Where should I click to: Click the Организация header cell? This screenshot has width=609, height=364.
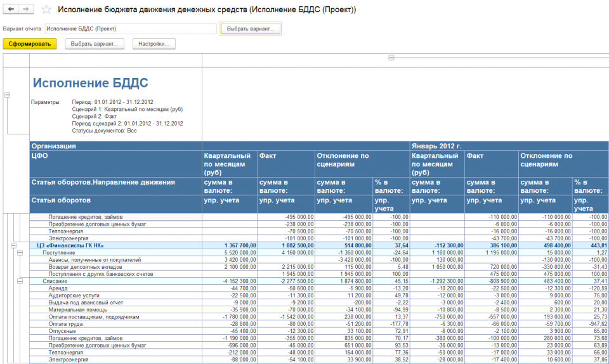click(x=55, y=145)
